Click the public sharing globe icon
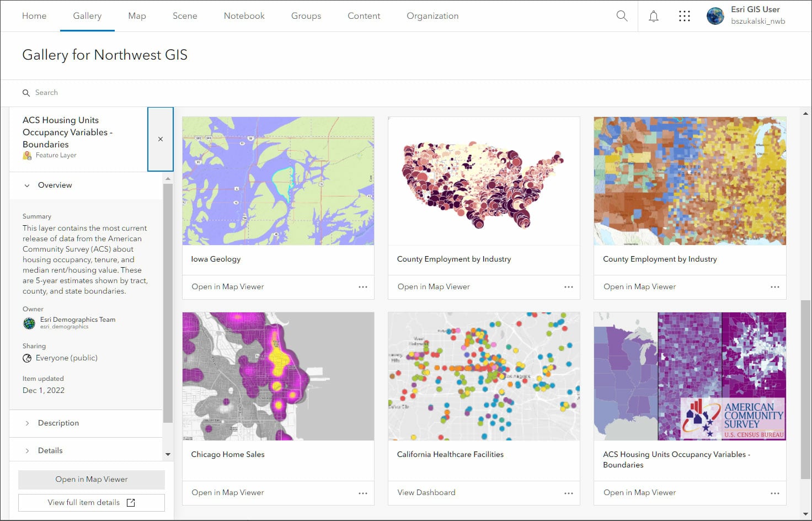This screenshot has height=521, width=812. (27, 358)
